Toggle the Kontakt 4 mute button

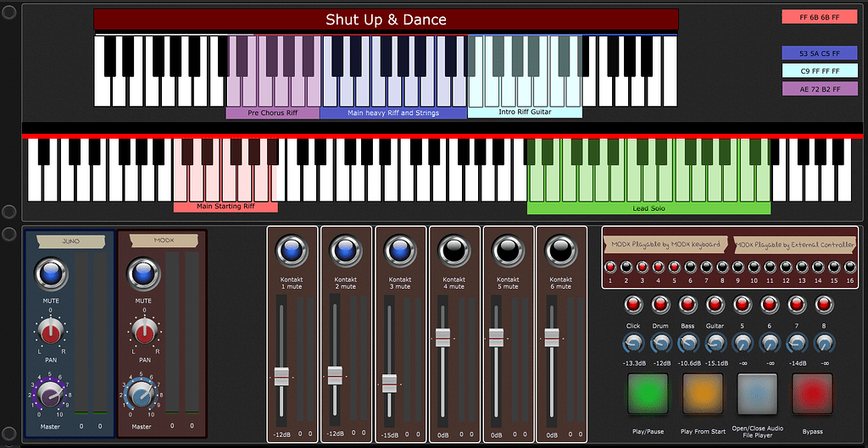pos(453,251)
